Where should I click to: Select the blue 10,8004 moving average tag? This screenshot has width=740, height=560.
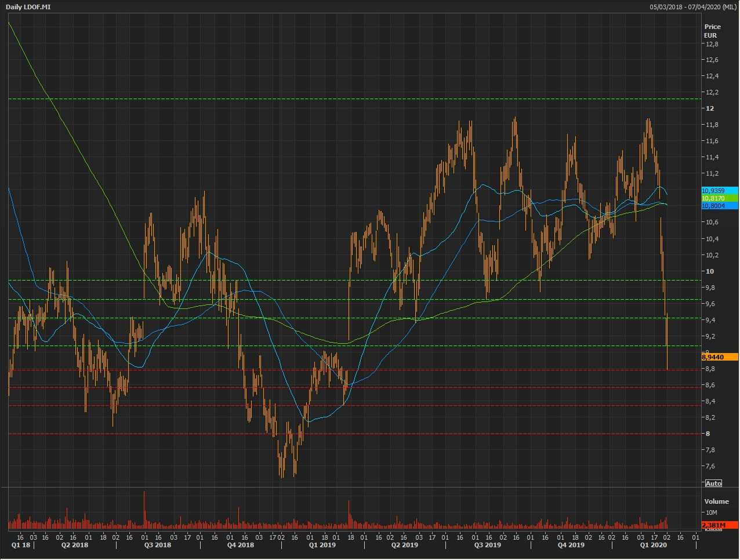tap(719, 206)
